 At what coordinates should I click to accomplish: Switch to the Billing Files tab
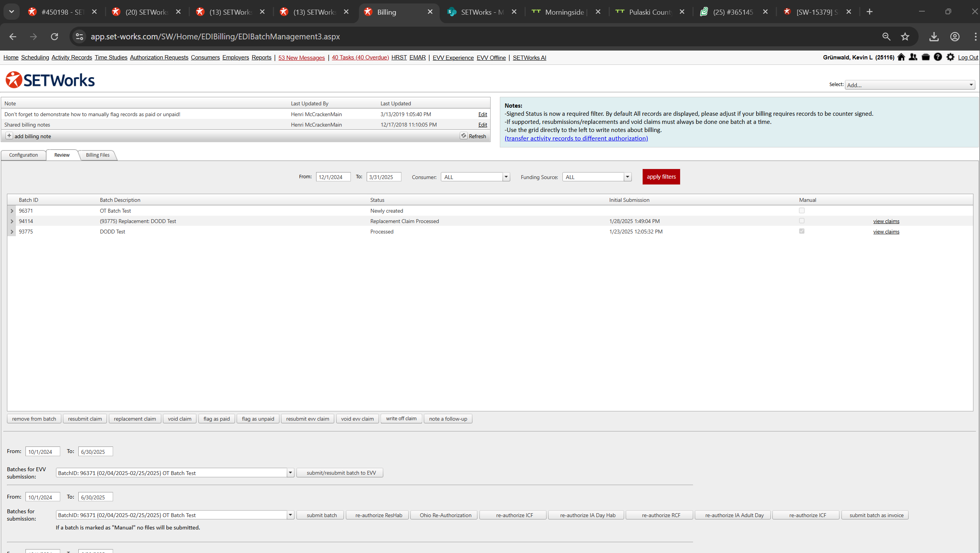[x=98, y=155]
